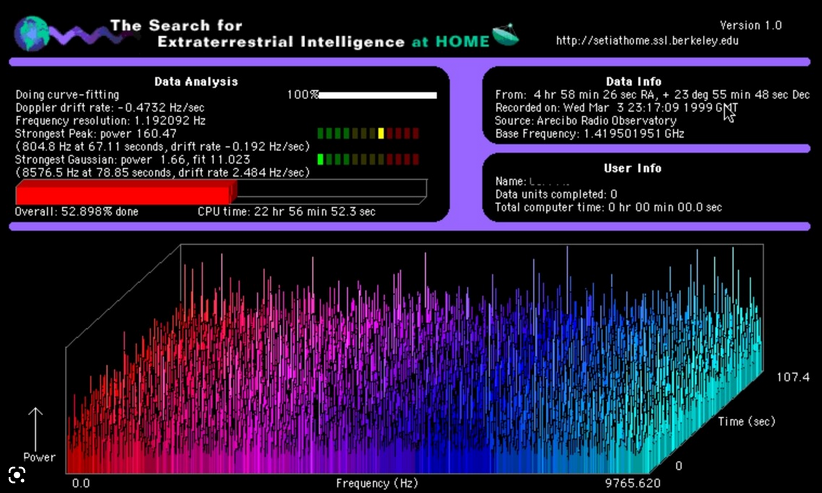This screenshot has height=493, width=822.
Task: Click the 'Doing curve-fitting' status text
Action: coord(67,95)
